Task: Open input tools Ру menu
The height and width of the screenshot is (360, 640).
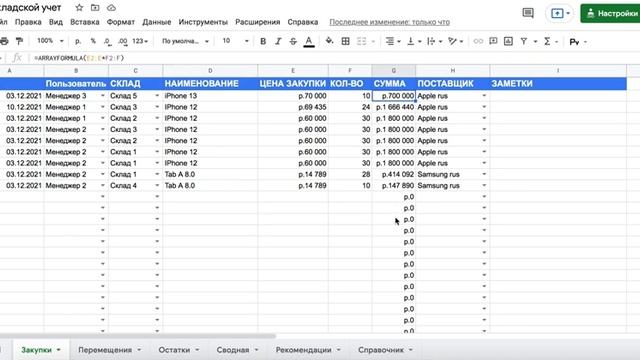Action: (x=578, y=42)
